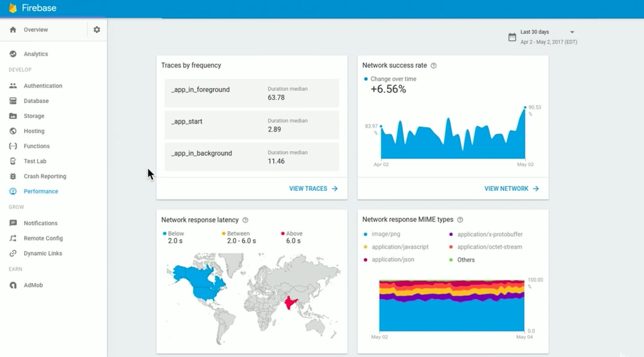
Task: Open project settings gear icon
Action: (97, 30)
